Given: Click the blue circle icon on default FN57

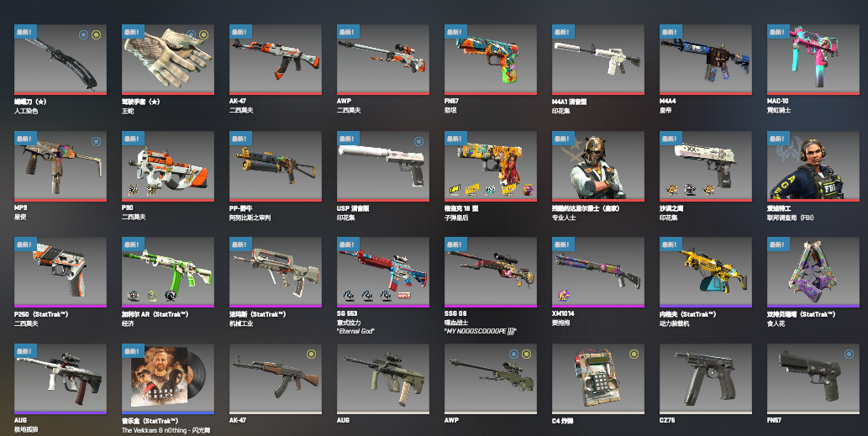Looking at the screenshot, I should click(x=850, y=355).
